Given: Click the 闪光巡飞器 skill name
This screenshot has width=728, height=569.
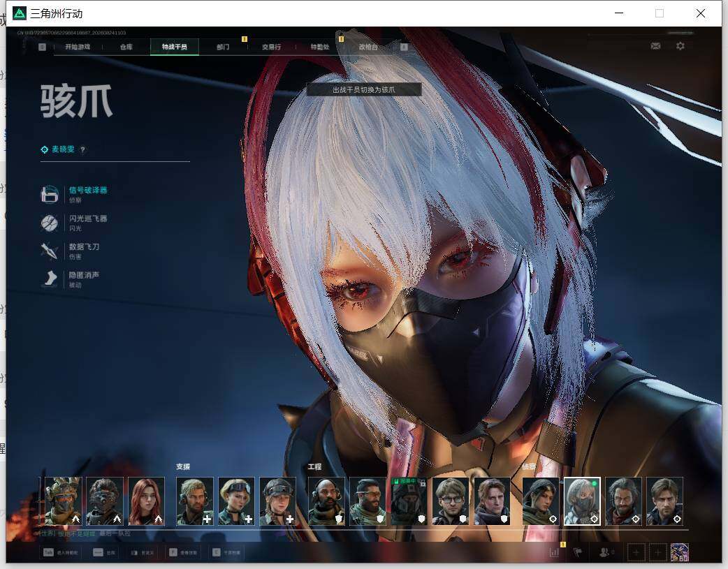Looking at the screenshot, I should [x=88, y=219].
